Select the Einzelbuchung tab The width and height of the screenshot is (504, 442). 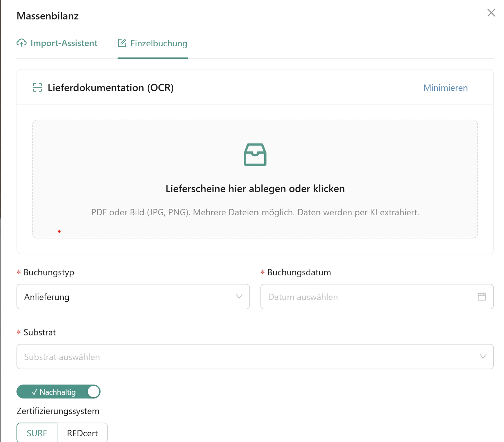point(152,43)
